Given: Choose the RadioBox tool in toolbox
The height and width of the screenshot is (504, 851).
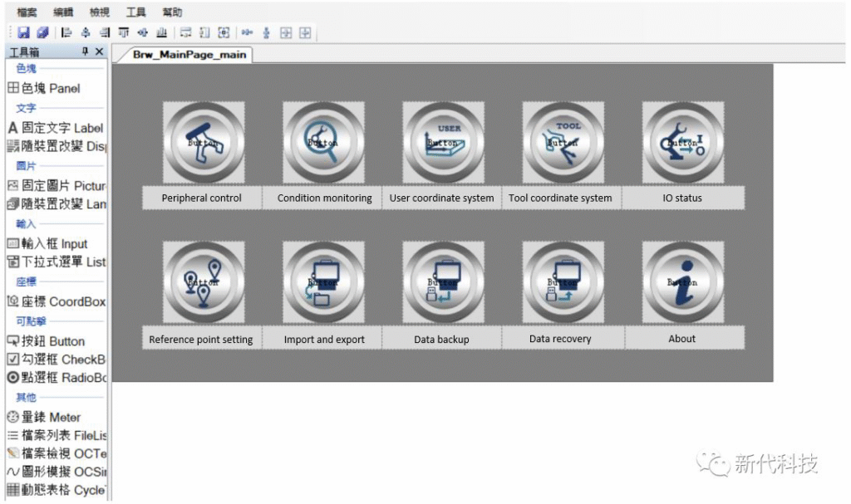Looking at the screenshot, I should coord(57,378).
